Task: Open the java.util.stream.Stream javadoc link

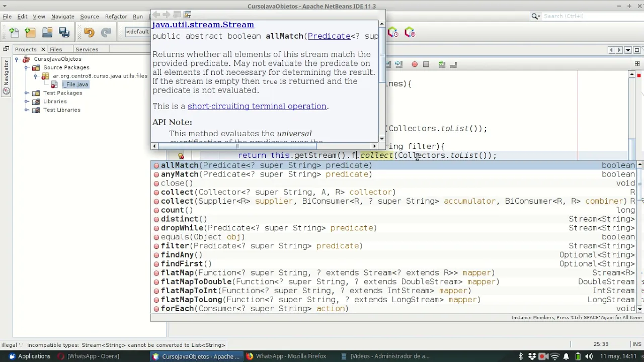Action: 203,25
